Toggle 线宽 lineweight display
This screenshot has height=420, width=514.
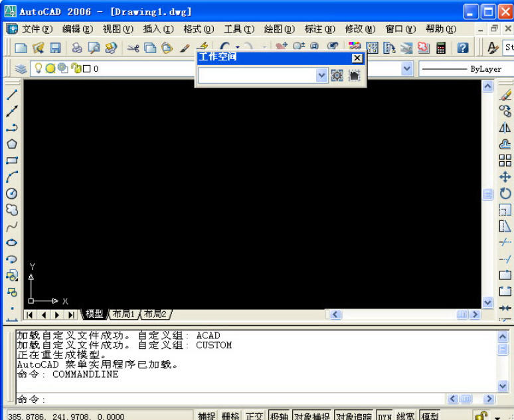[x=406, y=416]
